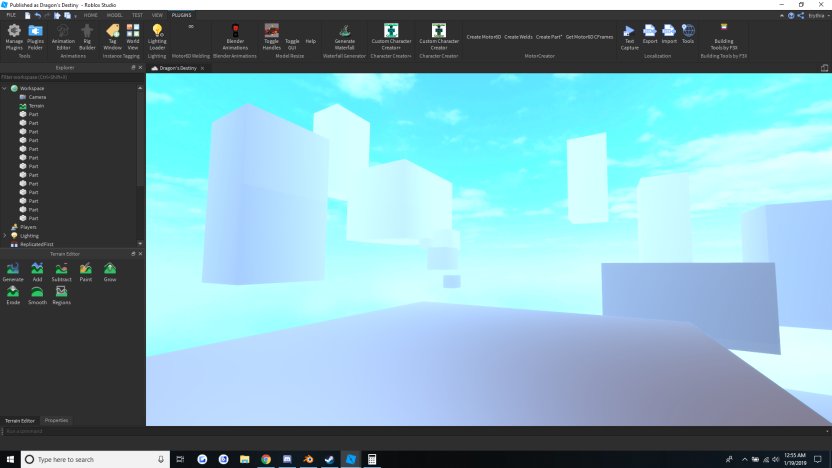Click the Windows Start button
The height and width of the screenshot is (468, 832).
[x=10, y=460]
